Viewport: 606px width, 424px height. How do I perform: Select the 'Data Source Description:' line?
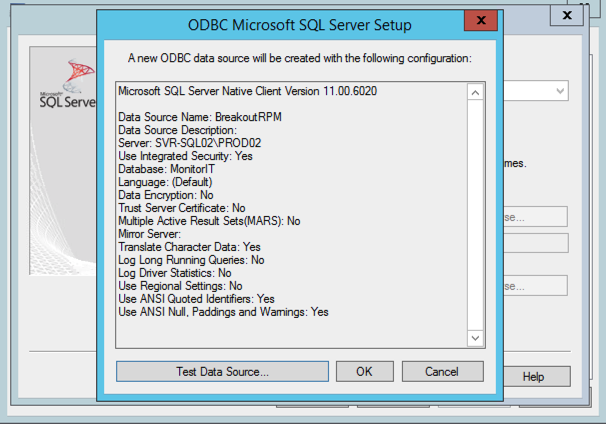177,130
